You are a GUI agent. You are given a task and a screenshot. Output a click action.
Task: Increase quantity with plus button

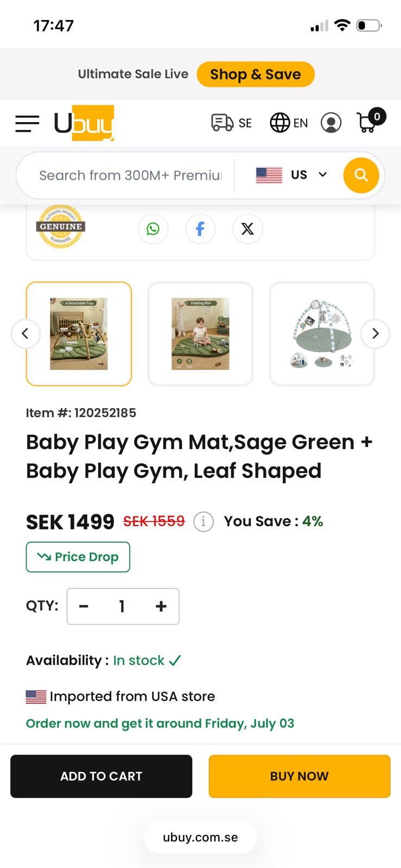click(x=161, y=607)
